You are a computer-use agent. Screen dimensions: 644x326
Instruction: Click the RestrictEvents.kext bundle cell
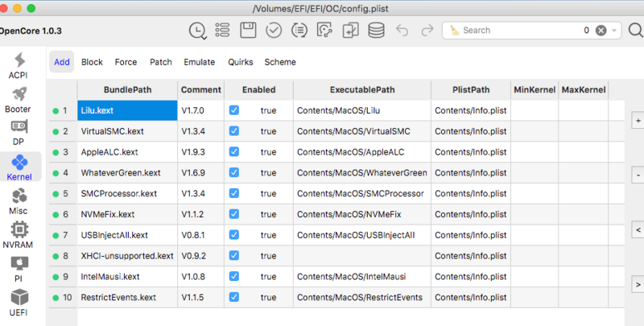[x=127, y=297]
